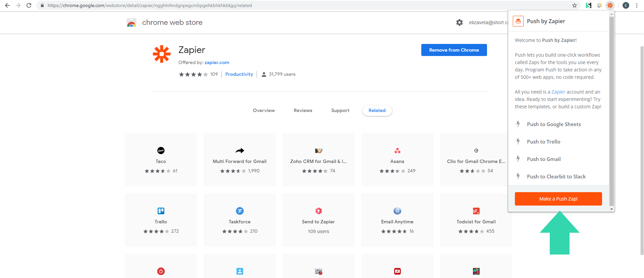Open the Reviews tab
This screenshot has height=278, width=644.
(x=303, y=110)
